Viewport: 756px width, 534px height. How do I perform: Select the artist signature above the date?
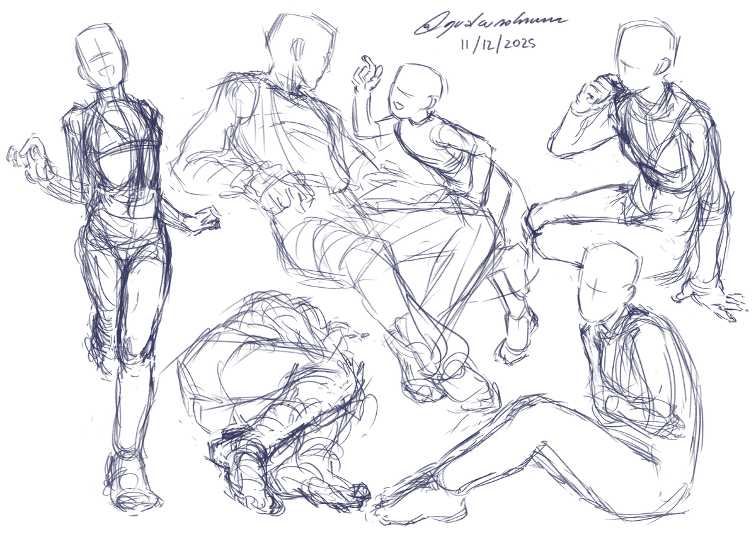coord(490,24)
